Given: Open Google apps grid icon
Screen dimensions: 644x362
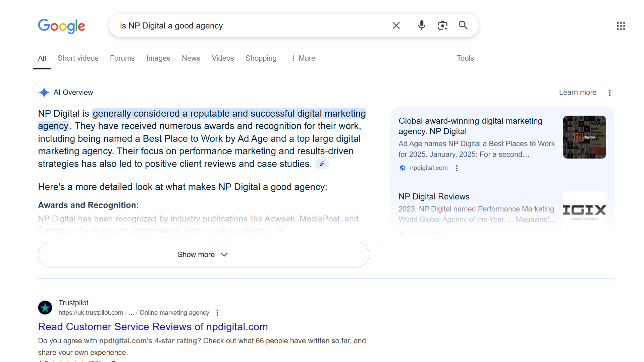Looking at the screenshot, I should 621,26.
